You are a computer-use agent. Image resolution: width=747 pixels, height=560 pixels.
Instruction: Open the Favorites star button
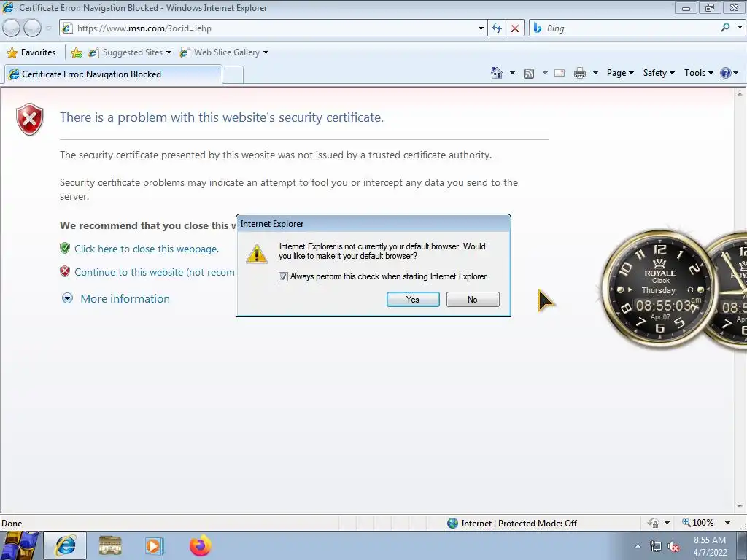pos(31,52)
